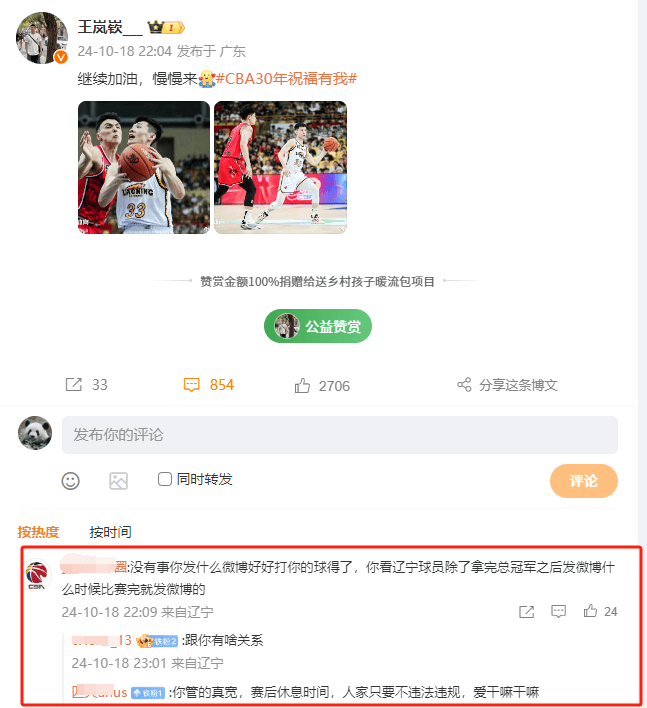This screenshot has width=647, height=708.
Task: Click the share icon beside 分享这条博文
Action: 464,385
